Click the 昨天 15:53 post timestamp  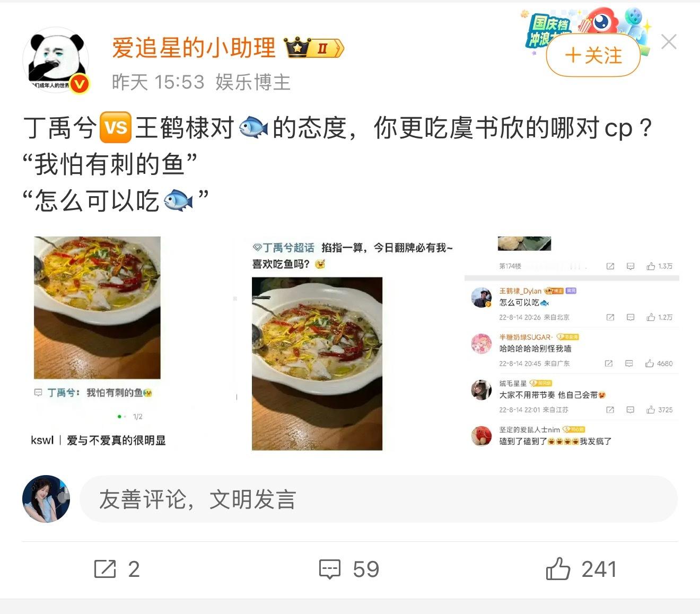[158, 82]
